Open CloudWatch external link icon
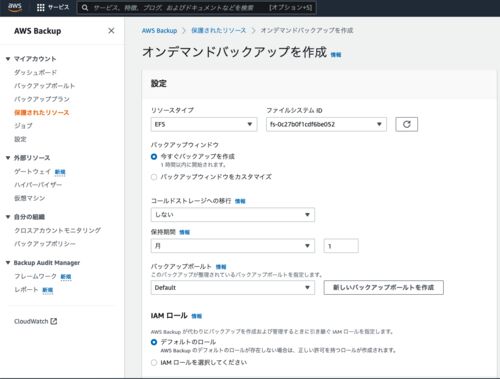 [54, 321]
